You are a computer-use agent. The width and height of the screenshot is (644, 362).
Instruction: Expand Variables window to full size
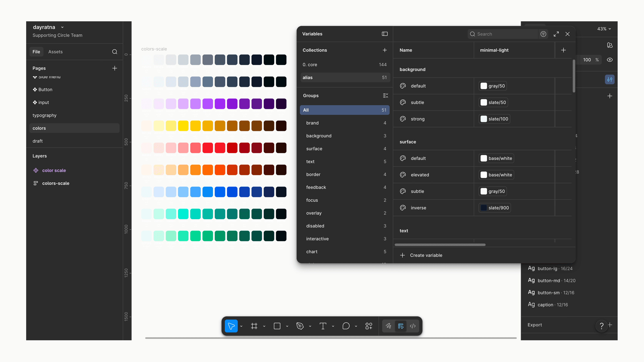(556, 34)
